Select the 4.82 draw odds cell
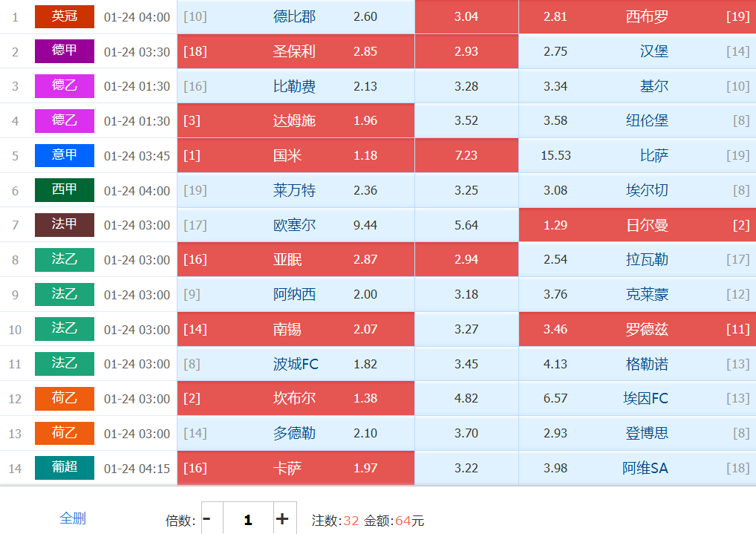 (x=466, y=399)
